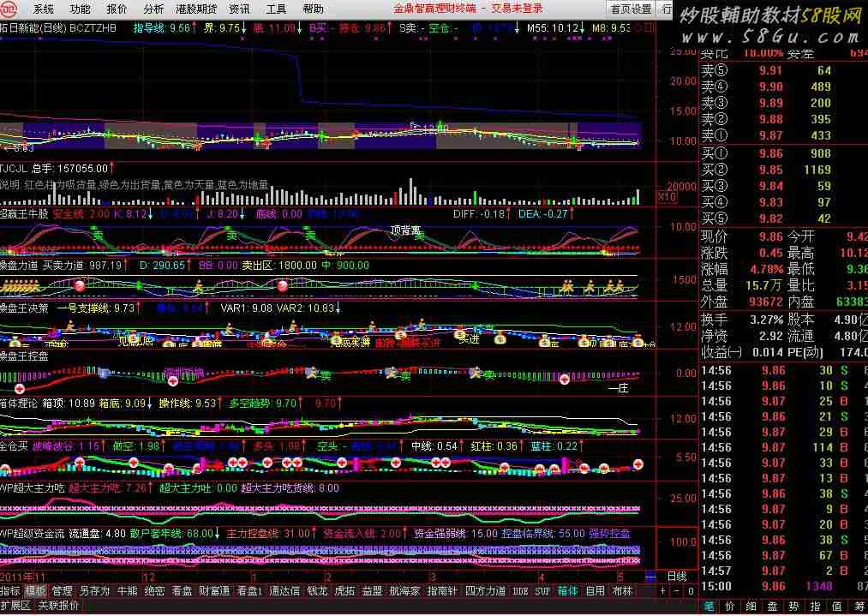Switch to the 航海家 template tab
868x616 pixels.
404,591
